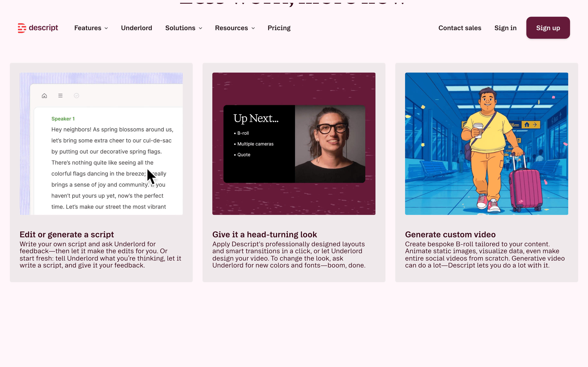Open the Pricing page
The width and height of the screenshot is (588, 367).
pos(279,28)
